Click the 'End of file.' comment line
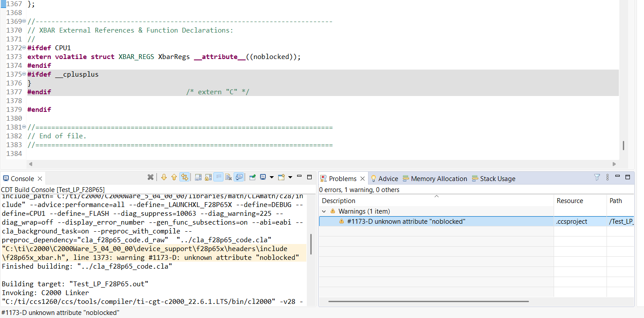The height and width of the screenshot is (318, 644). click(57, 136)
